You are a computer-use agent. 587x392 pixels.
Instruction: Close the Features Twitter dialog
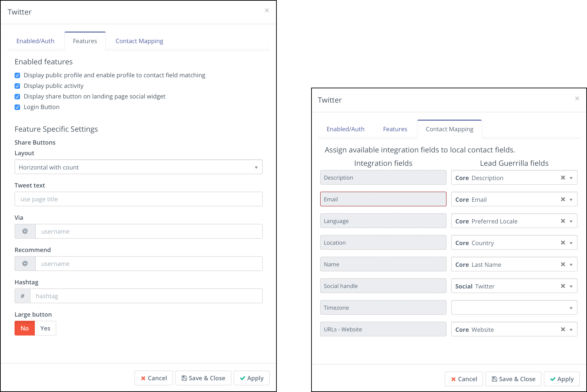[x=267, y=10]
